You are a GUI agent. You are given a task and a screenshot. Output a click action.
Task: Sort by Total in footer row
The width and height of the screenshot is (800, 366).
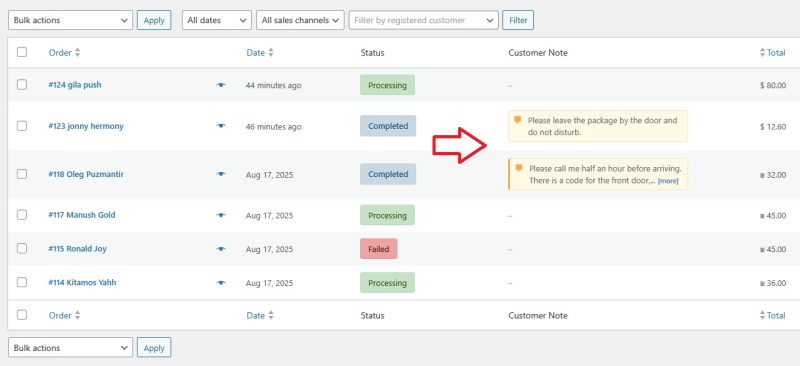tap(776, 315)
